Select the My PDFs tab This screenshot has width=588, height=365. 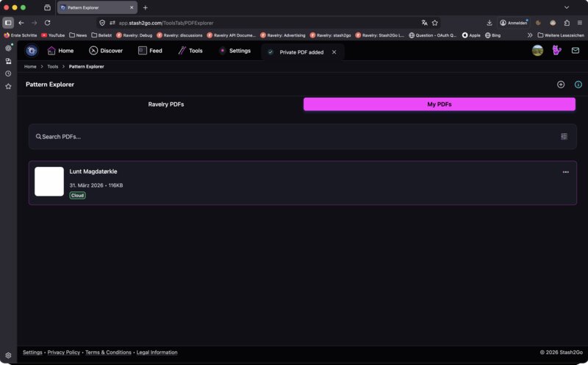point(439,104)
